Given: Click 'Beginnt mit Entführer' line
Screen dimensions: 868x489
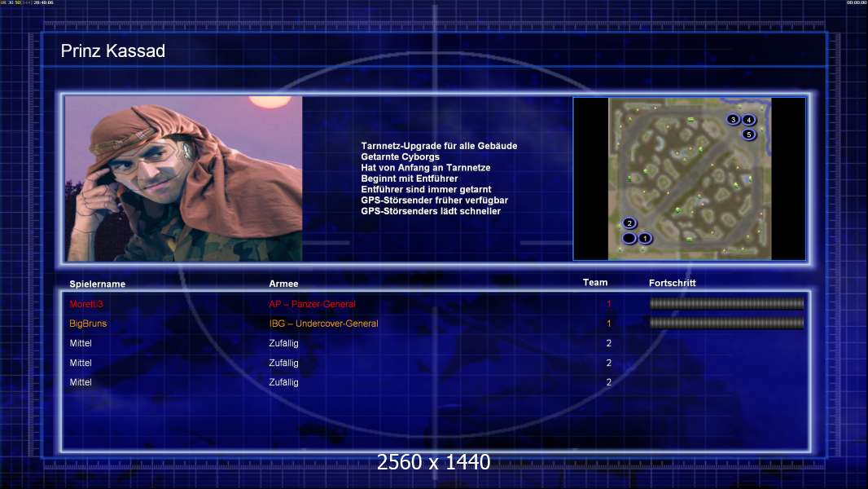Looking at the screenshot, I should coord(410,178).
